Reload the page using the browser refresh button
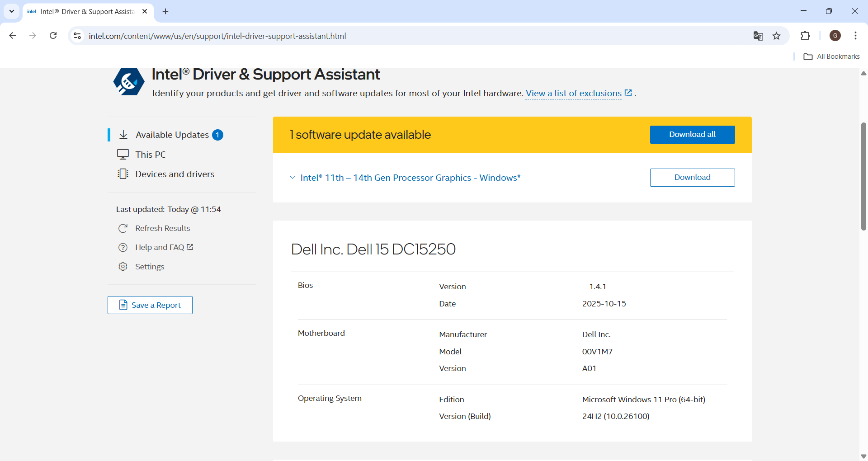Screen dimensions: 868x461 tap(53, 36)
